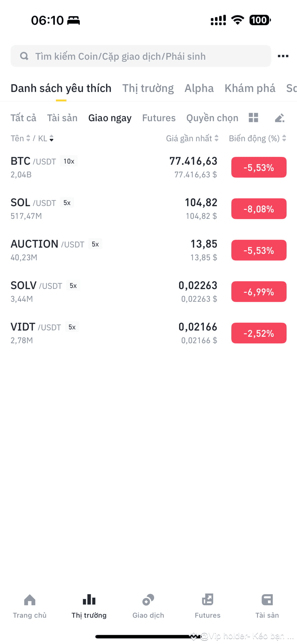Open the VIDT/USDT pair row
Screen dimensions: 297x644
click(x=148, y=333)
